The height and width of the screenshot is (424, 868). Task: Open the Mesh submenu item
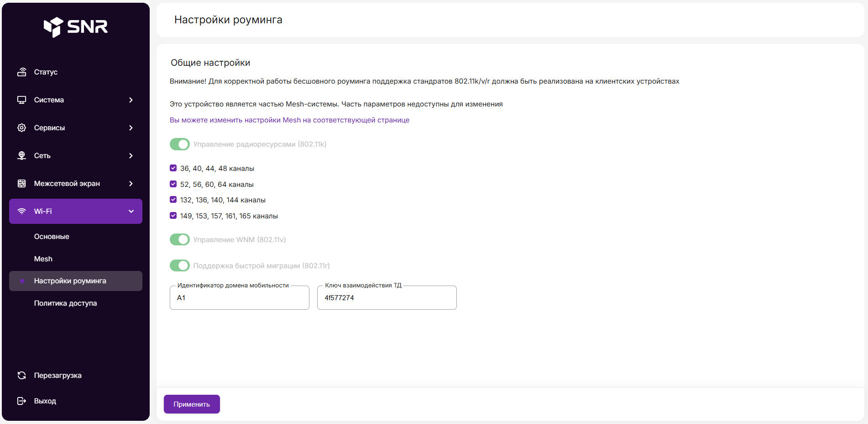pos(43,259)
